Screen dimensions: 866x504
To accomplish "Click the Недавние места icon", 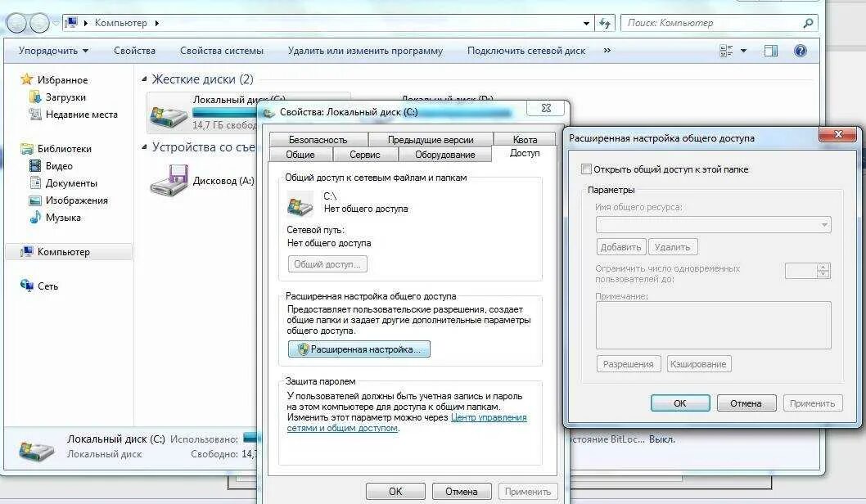I will 35,115.
